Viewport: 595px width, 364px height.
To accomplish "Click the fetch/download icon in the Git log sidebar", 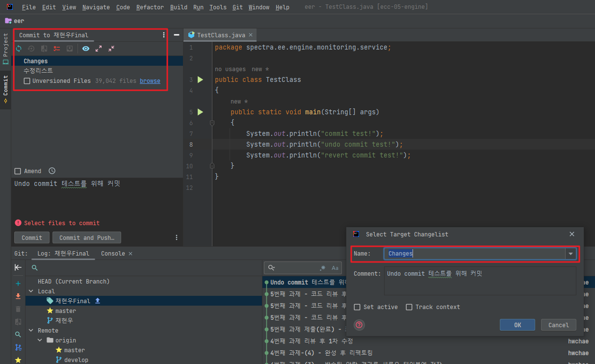I will pyautogui.click(x=18, y=297).
